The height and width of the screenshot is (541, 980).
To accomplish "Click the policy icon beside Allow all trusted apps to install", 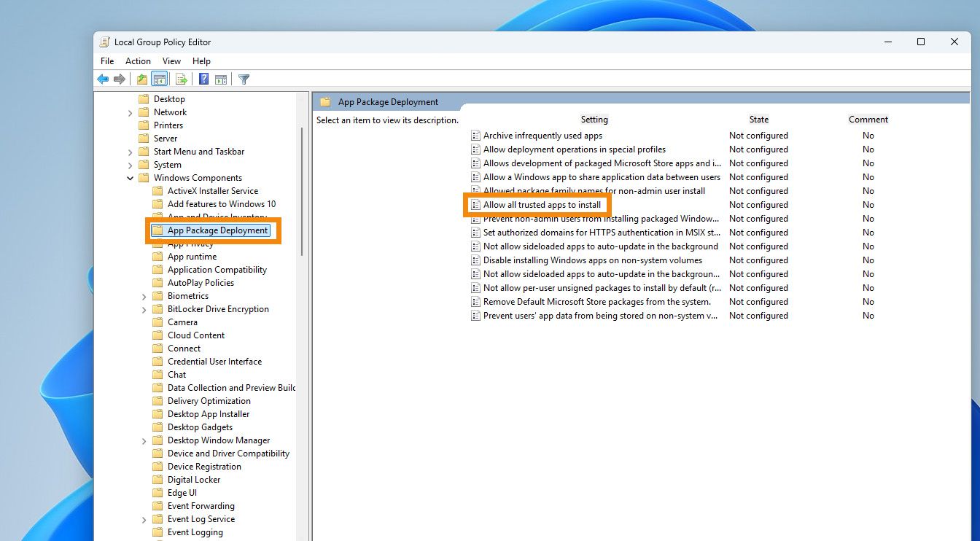I will point(475,205).
